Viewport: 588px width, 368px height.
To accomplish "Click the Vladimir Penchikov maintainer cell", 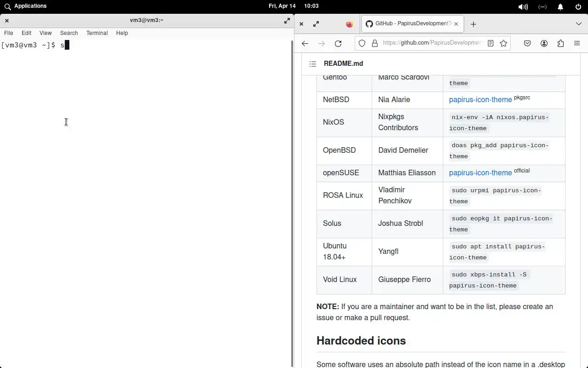I will [x=407, y=195].
